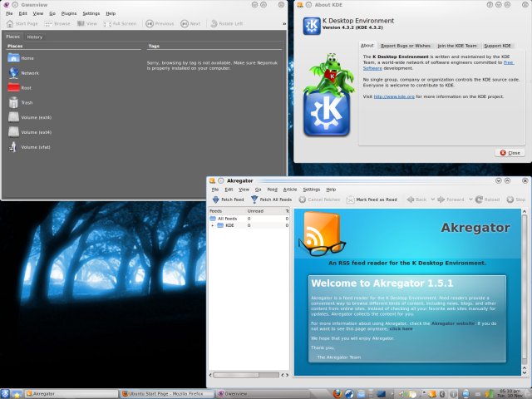Expand the KDE feed folder

pyautogui.click(x=212, y=225)
